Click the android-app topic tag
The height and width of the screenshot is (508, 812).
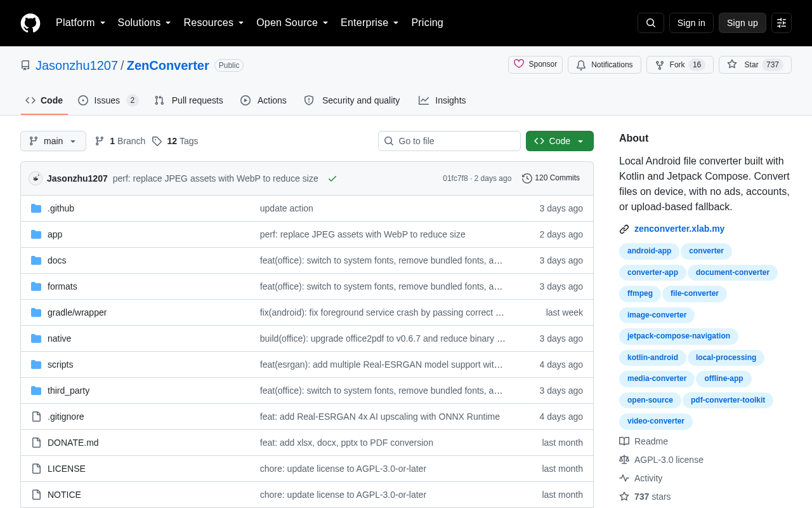click(649, 251)
